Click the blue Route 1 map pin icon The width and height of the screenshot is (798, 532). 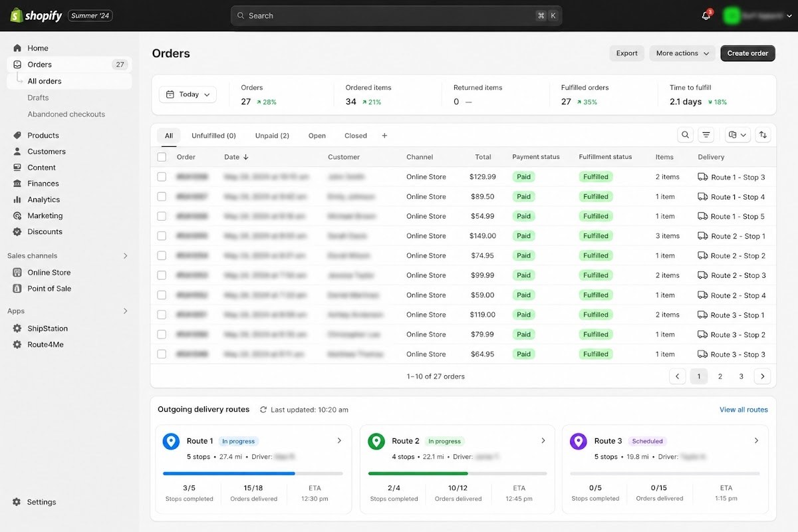click(x=172, y=442)
